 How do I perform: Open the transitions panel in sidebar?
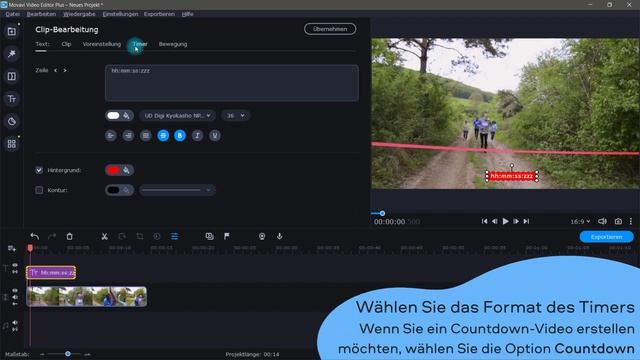pos(11,76)
